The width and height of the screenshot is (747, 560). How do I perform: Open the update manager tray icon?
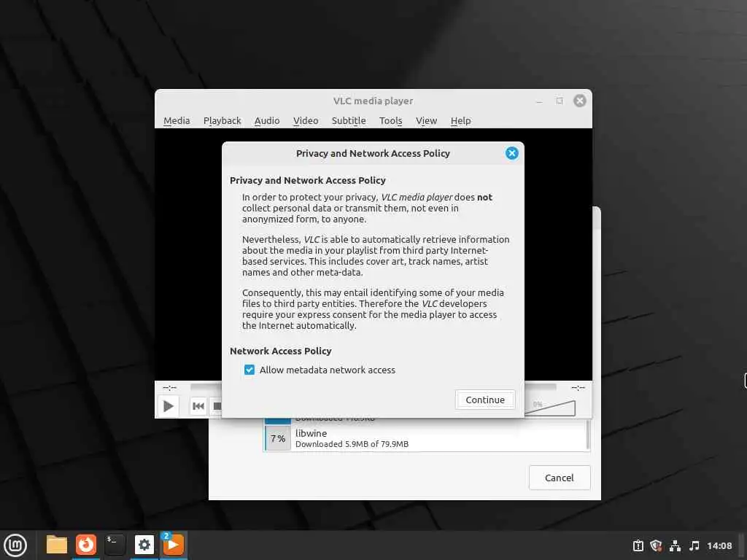(638, 545)
